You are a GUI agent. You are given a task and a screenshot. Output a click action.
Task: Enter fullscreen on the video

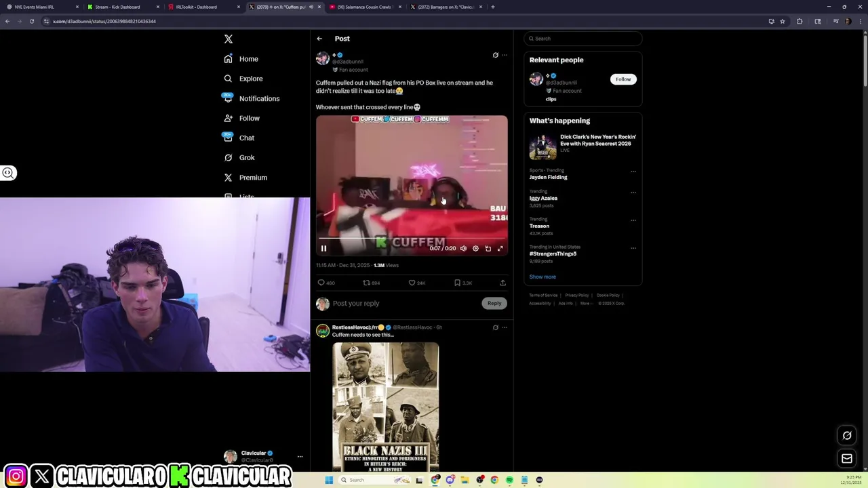(500, 249)
